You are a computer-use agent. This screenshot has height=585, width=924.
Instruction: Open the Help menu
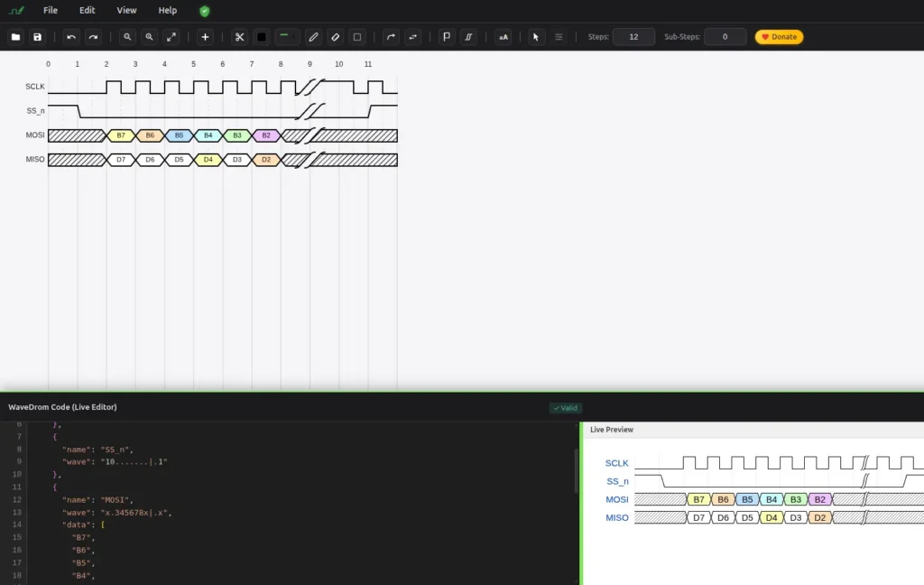click(168, 10)
